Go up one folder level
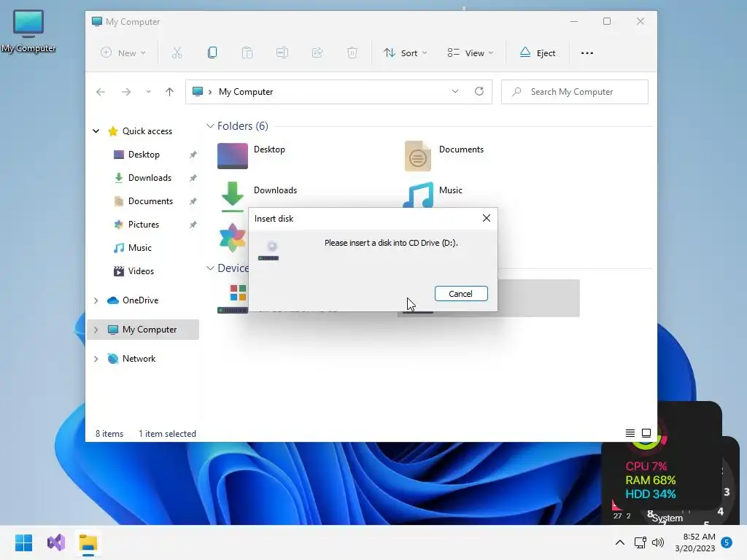 tap(169, 92)
